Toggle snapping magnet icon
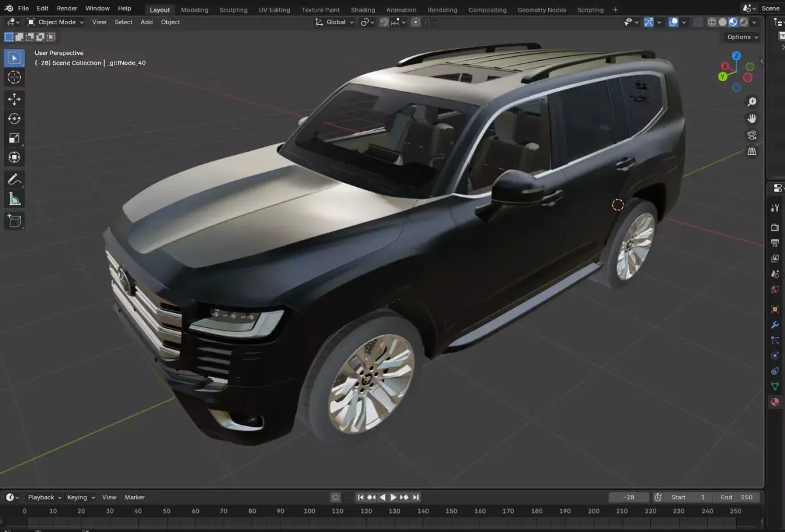785x532 pixels. pos(385,22)
